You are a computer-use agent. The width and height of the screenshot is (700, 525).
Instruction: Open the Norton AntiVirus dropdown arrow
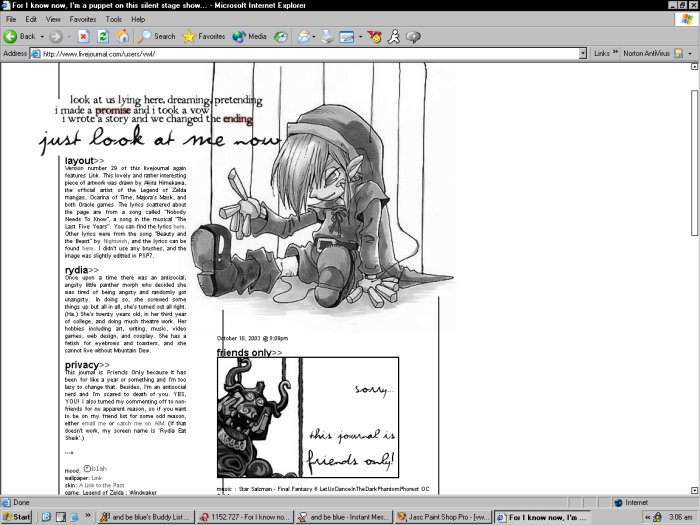point(690,54)
